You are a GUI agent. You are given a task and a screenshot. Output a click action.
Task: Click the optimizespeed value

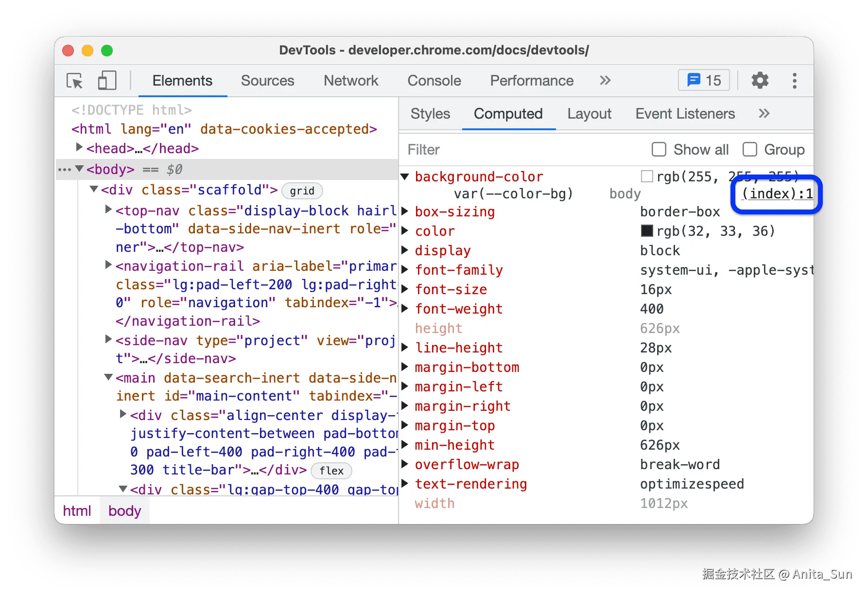pyautogui.click(x=692, y=484)
